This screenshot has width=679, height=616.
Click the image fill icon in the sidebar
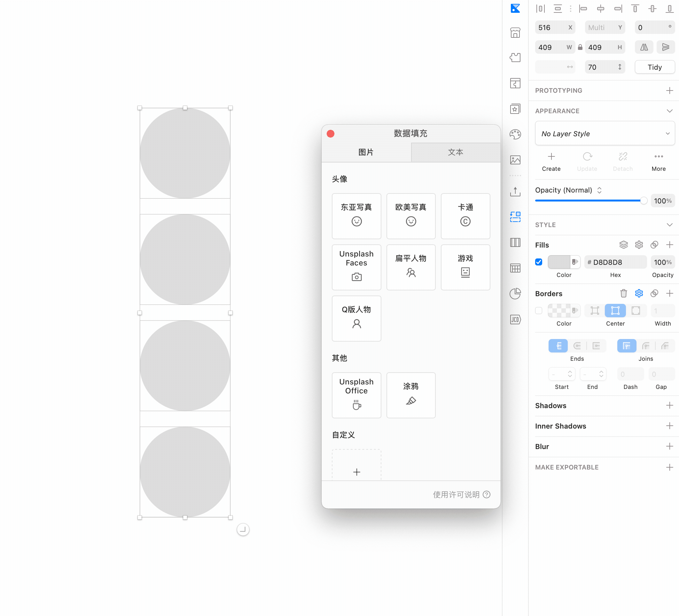point(515,160)
